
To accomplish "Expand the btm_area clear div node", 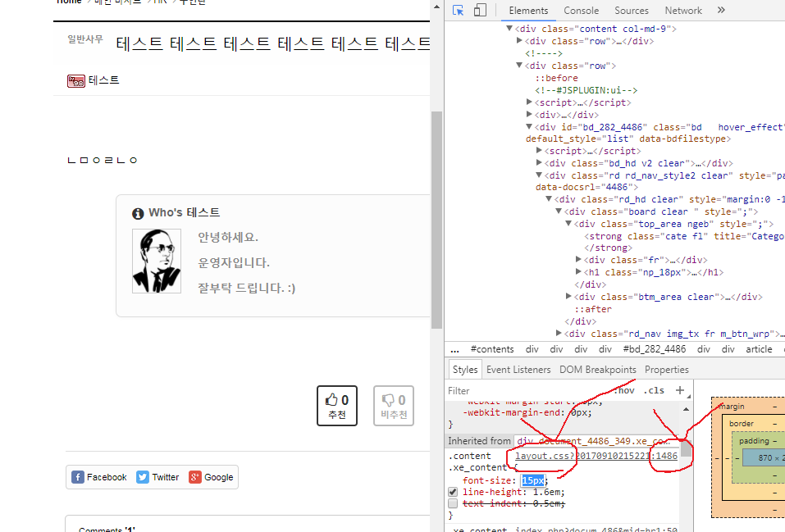I will click(569, 297).
